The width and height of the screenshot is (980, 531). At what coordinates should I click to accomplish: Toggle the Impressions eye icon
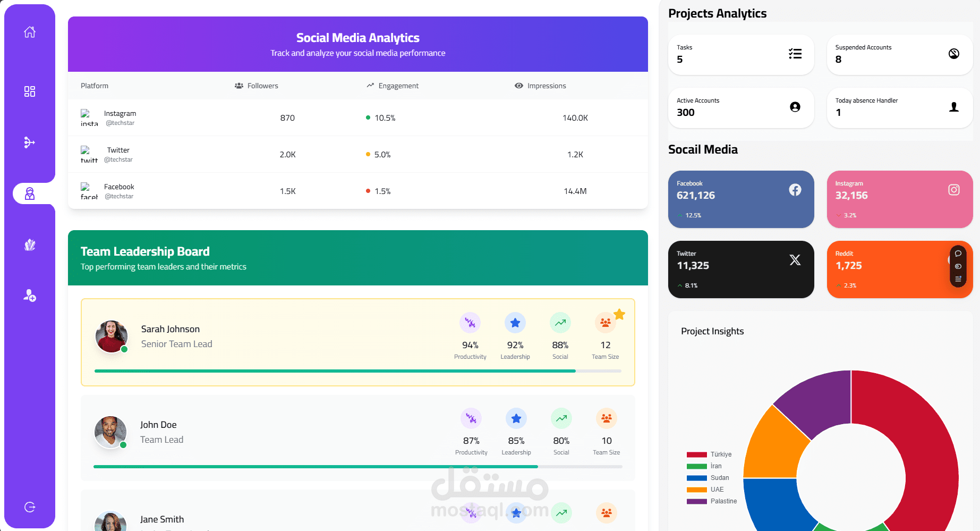tap(519, 86)
